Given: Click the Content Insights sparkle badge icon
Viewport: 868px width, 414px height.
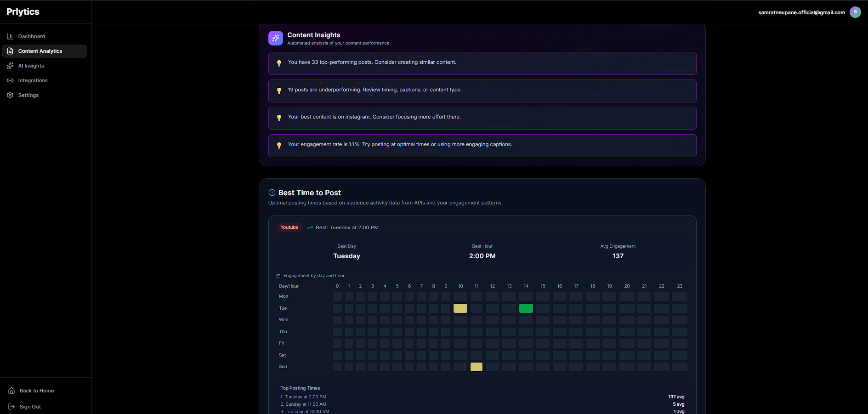Looking at the screenshot, I should coord(275,38).
